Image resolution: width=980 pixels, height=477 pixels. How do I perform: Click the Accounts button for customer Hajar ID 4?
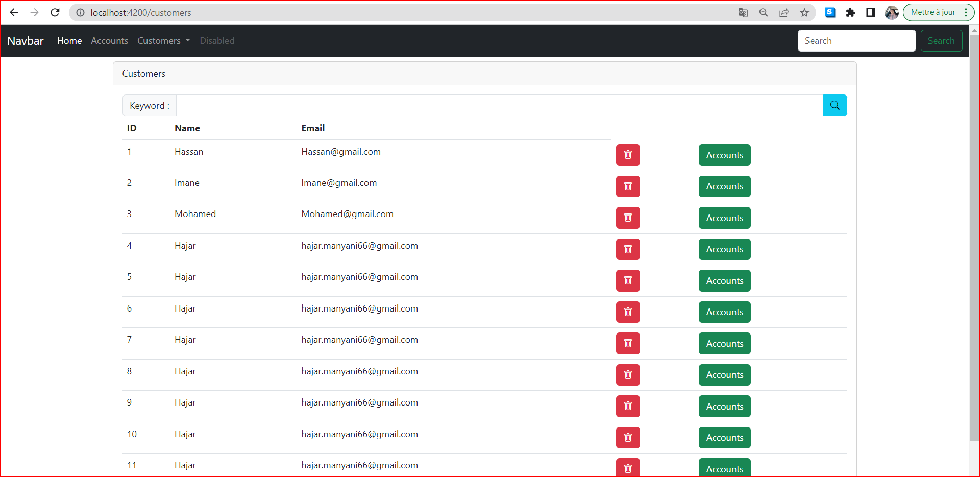click(724, 249)
